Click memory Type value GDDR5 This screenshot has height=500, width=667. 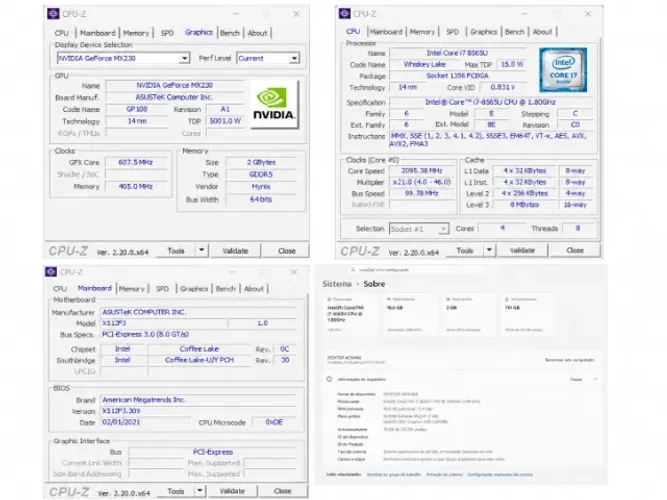pos(261,174)
